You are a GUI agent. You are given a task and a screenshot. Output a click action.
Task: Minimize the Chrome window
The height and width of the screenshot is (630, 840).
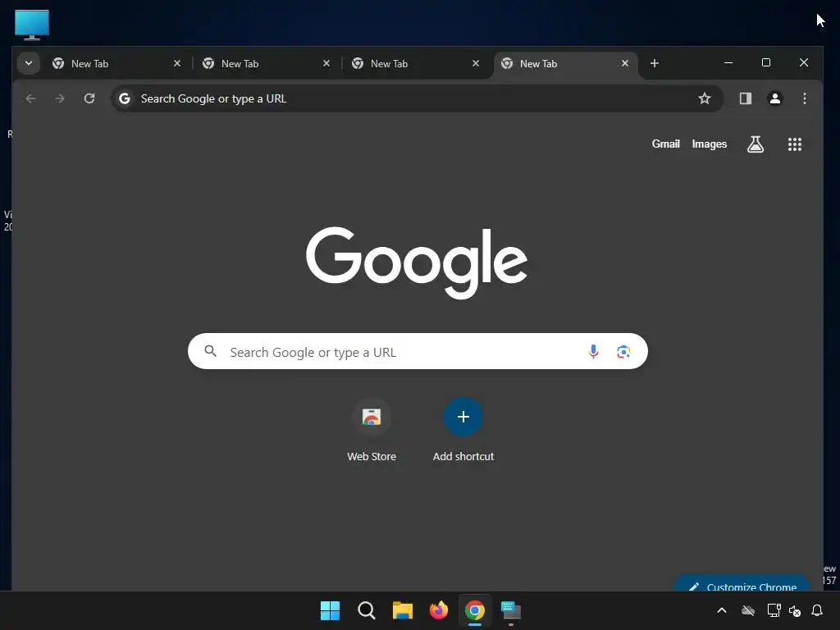[728, 62]
